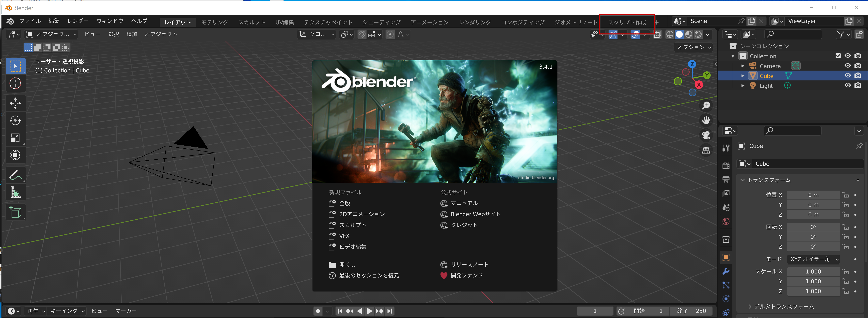
Task: Open the Physics properties tab
Action: click(726, 299)
